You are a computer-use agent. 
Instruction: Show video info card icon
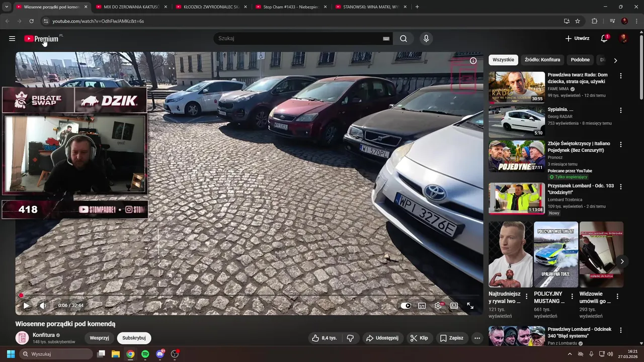(473, 61)
